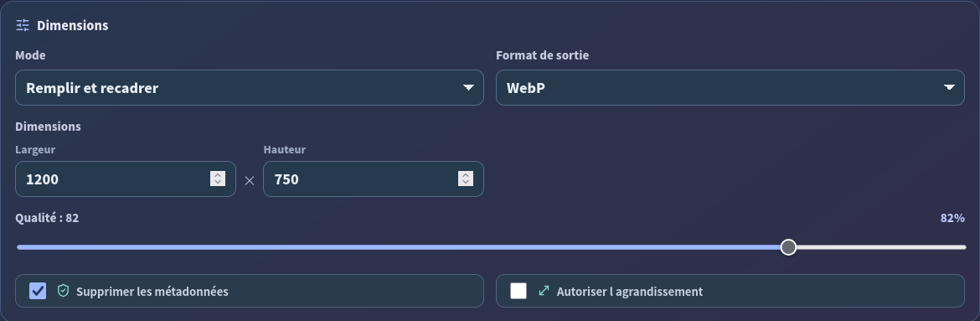Click the arrow of the Mode combo box
The image size is (980, 321).
click(468, 88)
